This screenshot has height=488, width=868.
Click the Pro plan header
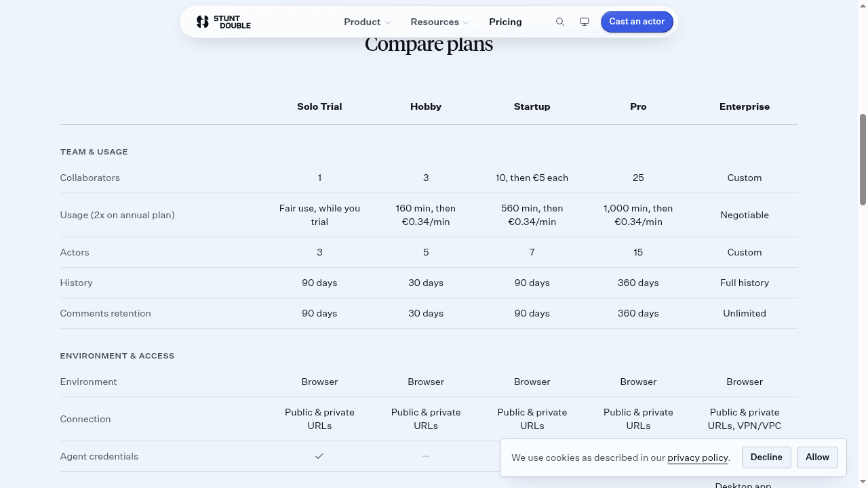coord(638,106)
